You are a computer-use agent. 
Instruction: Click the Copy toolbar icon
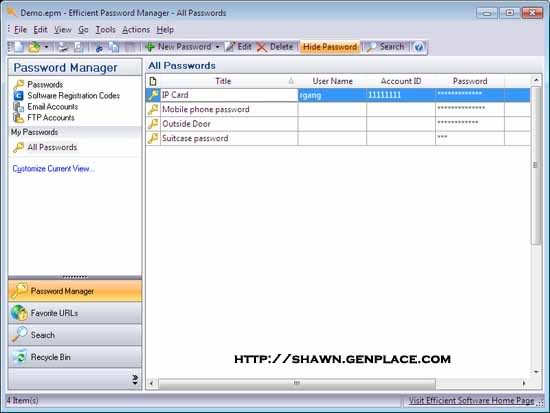(114, 47)
